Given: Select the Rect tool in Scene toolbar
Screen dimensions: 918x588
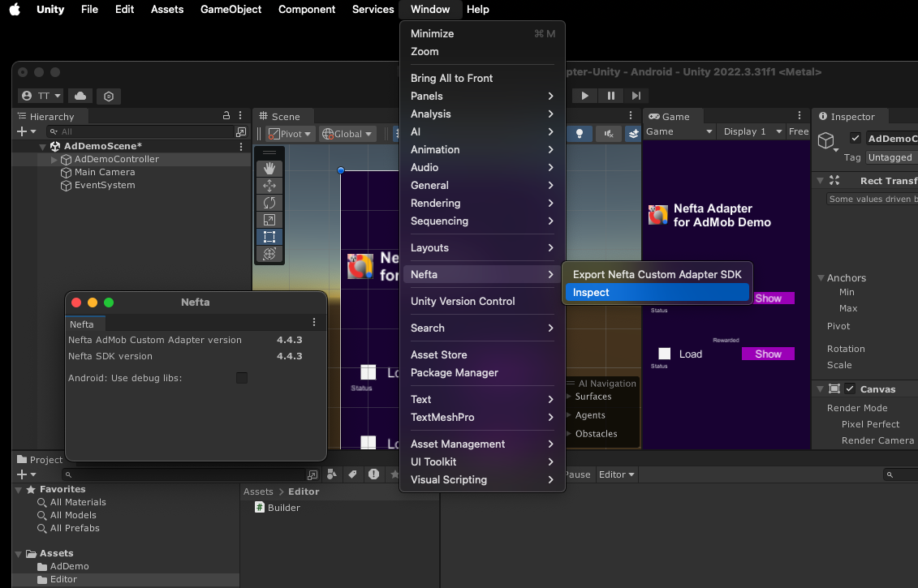Looking at the screenshot, I should click(x=269, y=237).
